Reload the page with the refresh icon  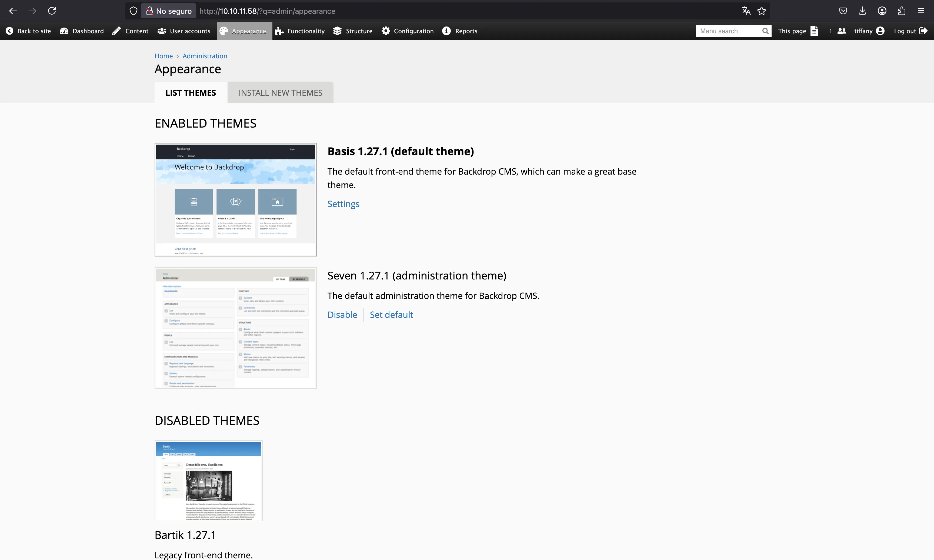click(x=52, y=11)
